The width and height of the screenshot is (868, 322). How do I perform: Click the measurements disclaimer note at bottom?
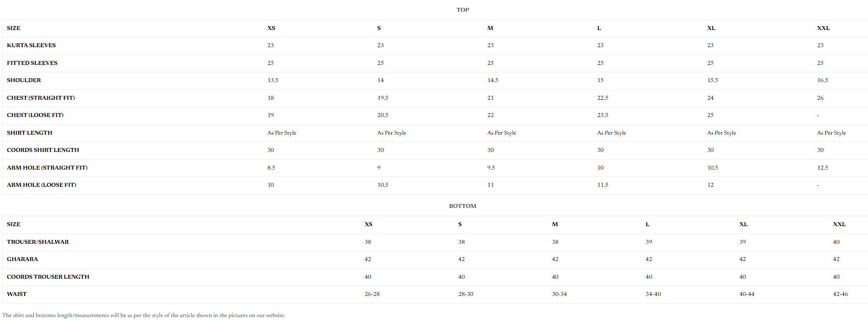tap(144, 315)
